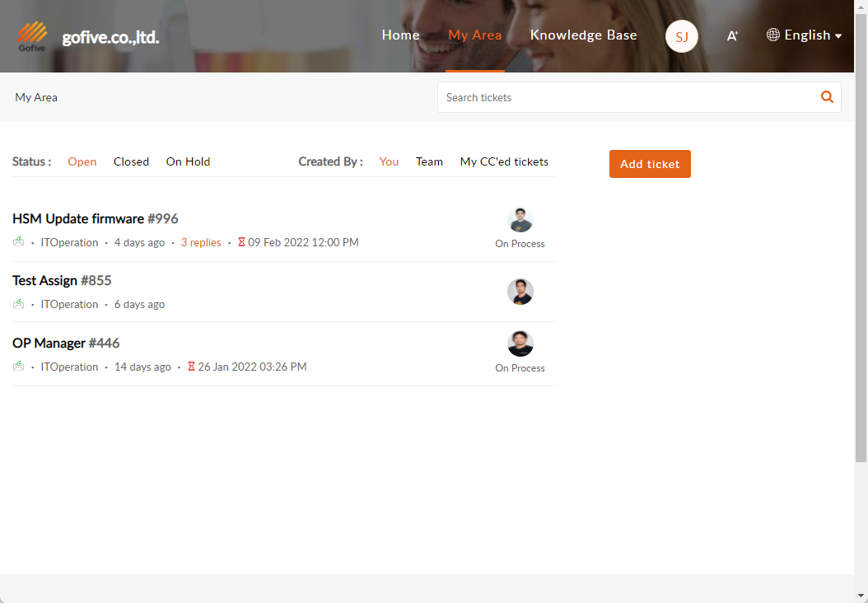Open the SJ user avatar menu
868x603 pixels.
click(x=682, y=36)
